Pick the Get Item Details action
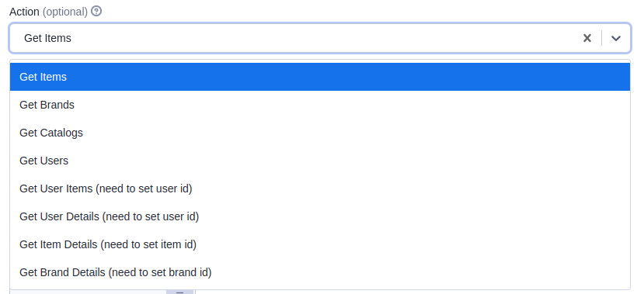The height and width of the screenshot is (294, 644). [x=320, y=244]
